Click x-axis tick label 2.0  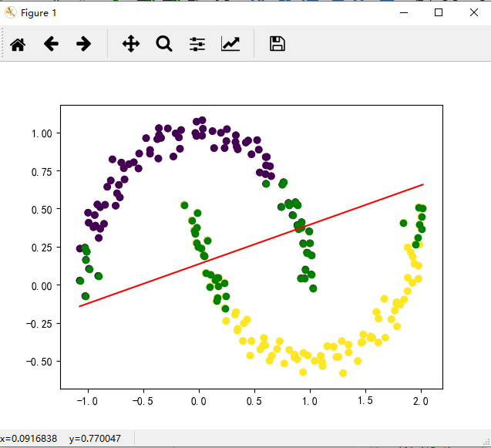tap(421, 401)
